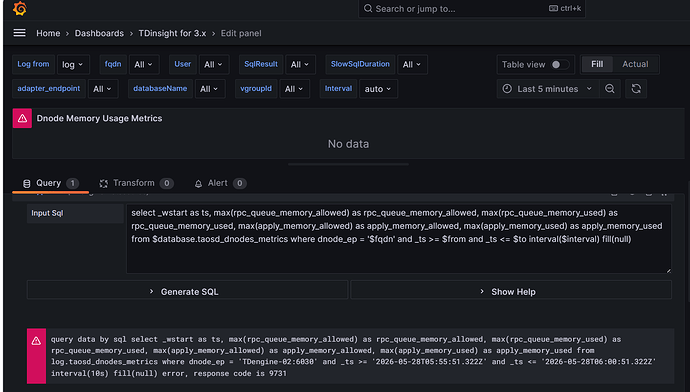Refresh the dashboard with refresh icon

(x=636, y=89)
